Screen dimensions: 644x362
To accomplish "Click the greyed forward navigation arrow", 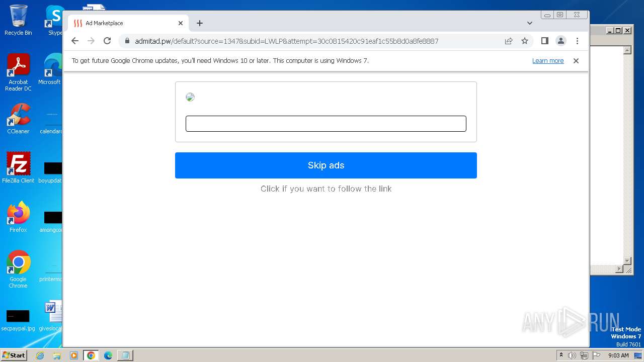I will (91, 41).
